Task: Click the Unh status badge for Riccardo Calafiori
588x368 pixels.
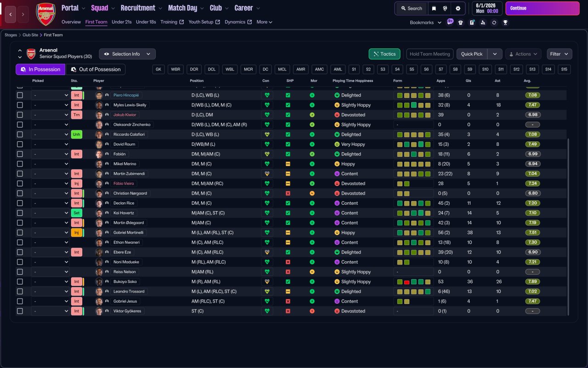Action: [76, 134]
